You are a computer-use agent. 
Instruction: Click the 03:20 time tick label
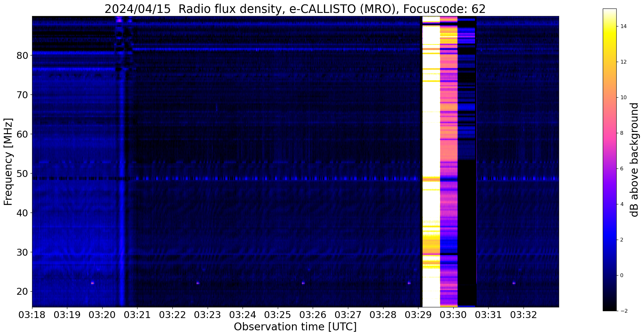point(102,315)
